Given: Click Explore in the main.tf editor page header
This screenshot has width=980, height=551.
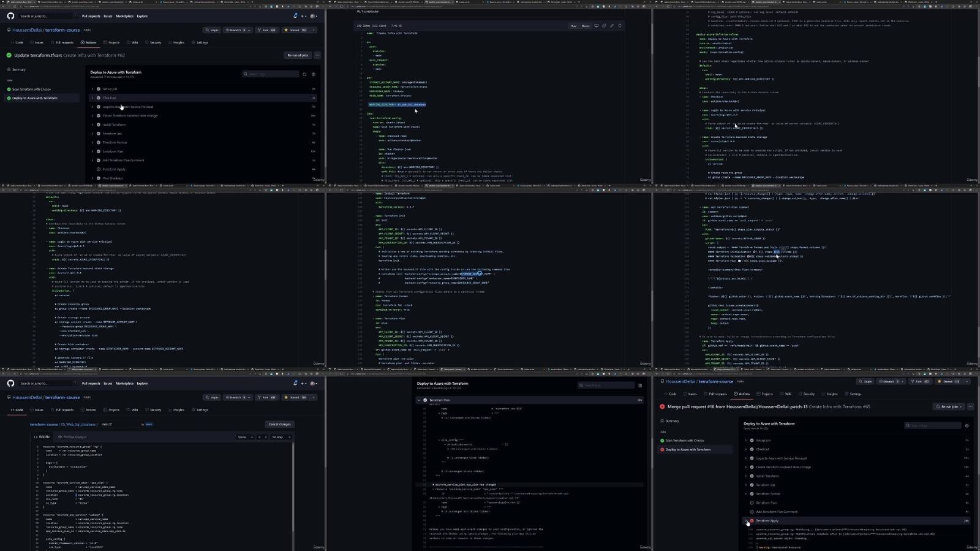Looking at the screenshot, I should [x=142, y=383].
